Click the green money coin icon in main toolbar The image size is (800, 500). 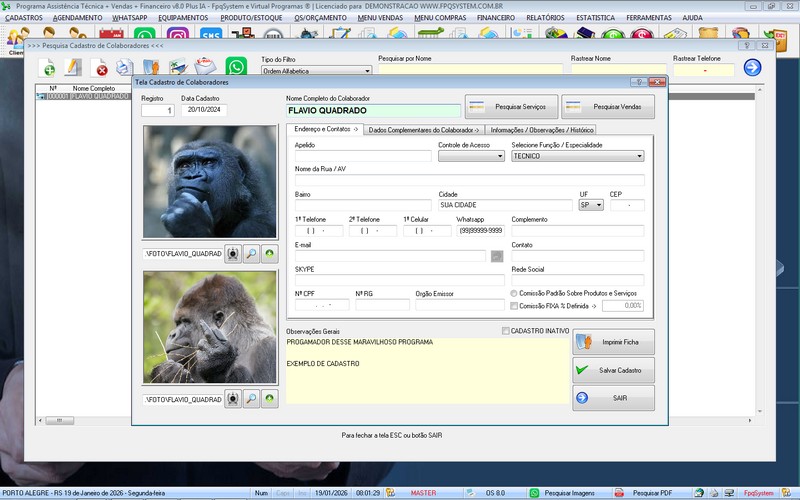pyautogui.click(x=613, y=35)
